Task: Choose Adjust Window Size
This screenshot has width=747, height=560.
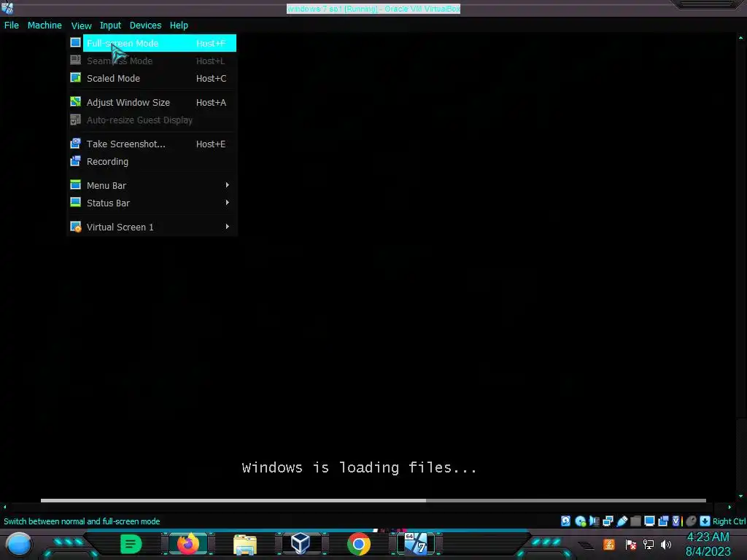Action: [152, 102]
